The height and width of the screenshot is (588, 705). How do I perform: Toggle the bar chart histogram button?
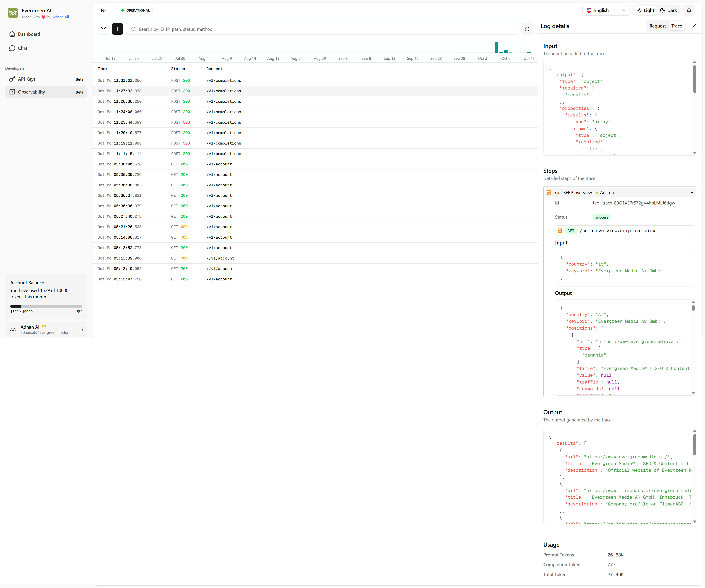pos(117,29)
